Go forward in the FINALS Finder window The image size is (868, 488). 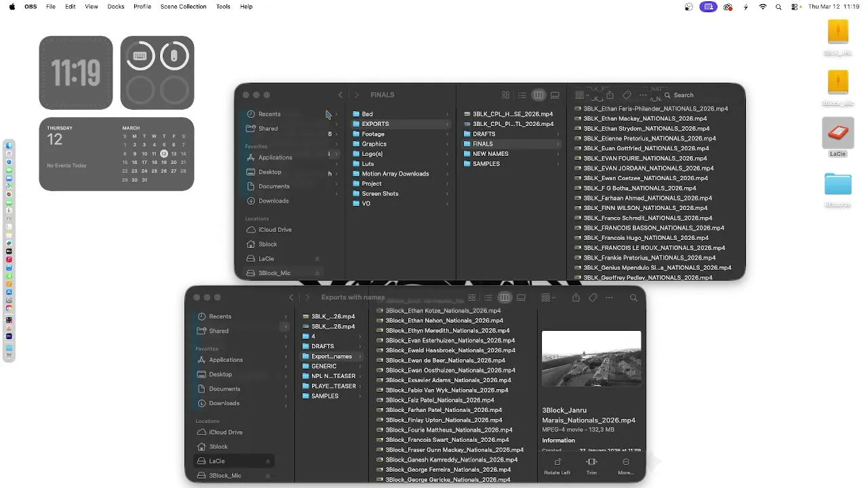[356, 95]
